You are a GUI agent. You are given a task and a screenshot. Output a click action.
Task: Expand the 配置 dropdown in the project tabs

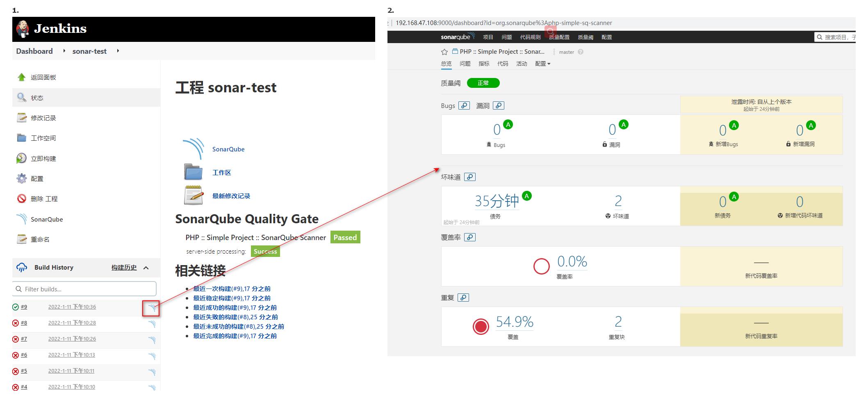542,64
